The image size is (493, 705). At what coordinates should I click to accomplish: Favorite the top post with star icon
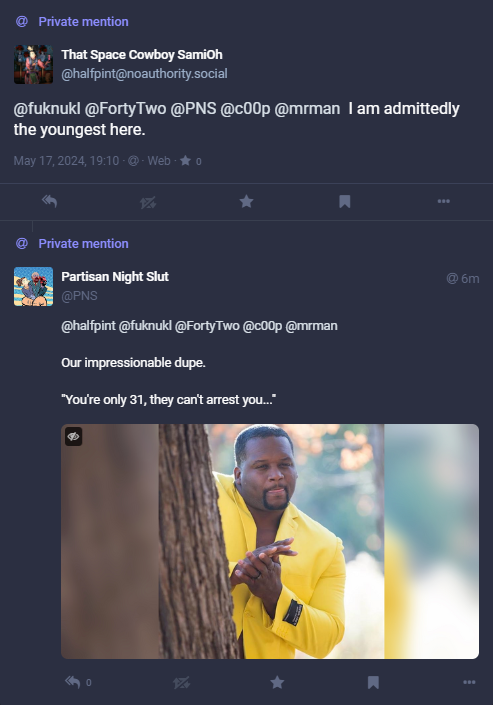pyautogui.click(x=246, y=201)
